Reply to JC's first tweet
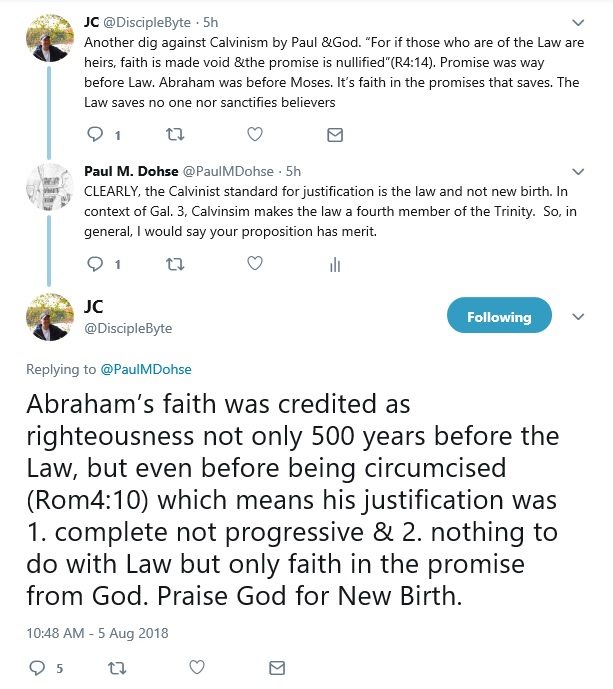 tap(96, 134)
